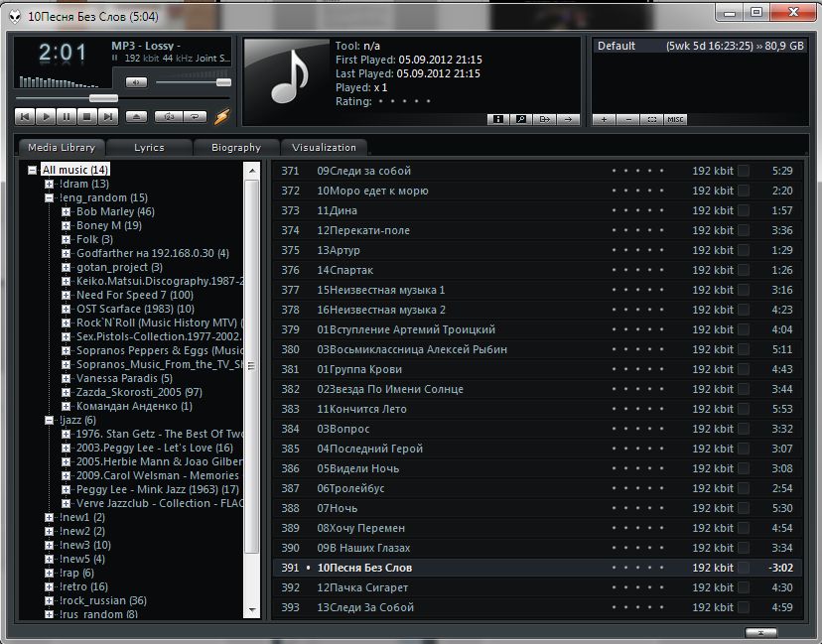Select 2003.Peggy Lee - Let's Love (16)

tap(155, 448)
